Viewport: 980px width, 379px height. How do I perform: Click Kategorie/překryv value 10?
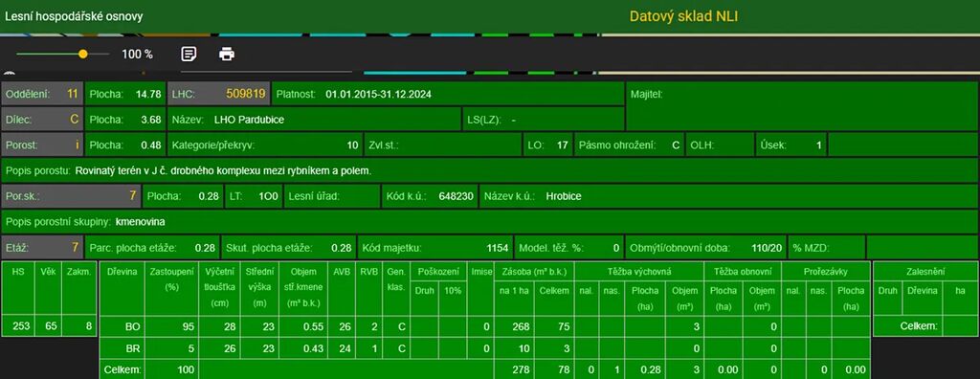pyautogui.click(x=352, y=145)
